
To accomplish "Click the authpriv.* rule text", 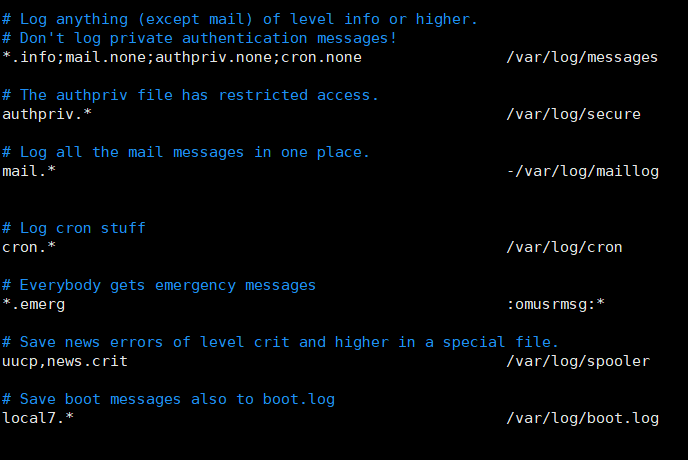I will click(x=47, y=114).
